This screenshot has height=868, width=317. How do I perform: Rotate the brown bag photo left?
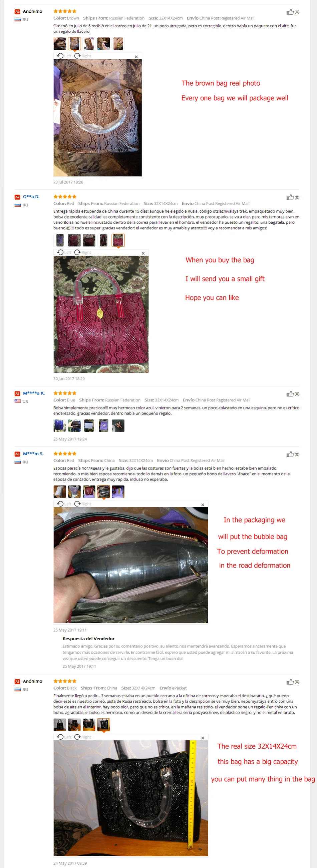click(64, 56)
